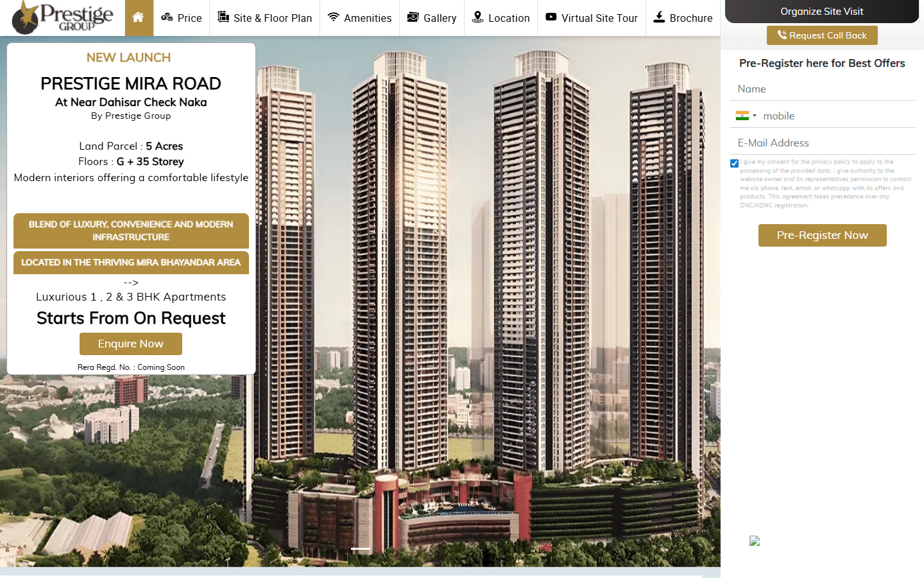Click 'At Near Dahisar Check Naka' text
924x578 pixels.
click(131, 102)
